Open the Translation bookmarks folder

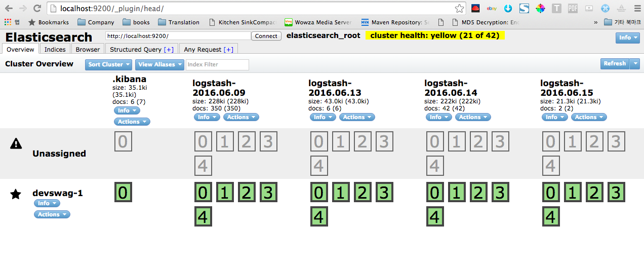tap(179, 22)
